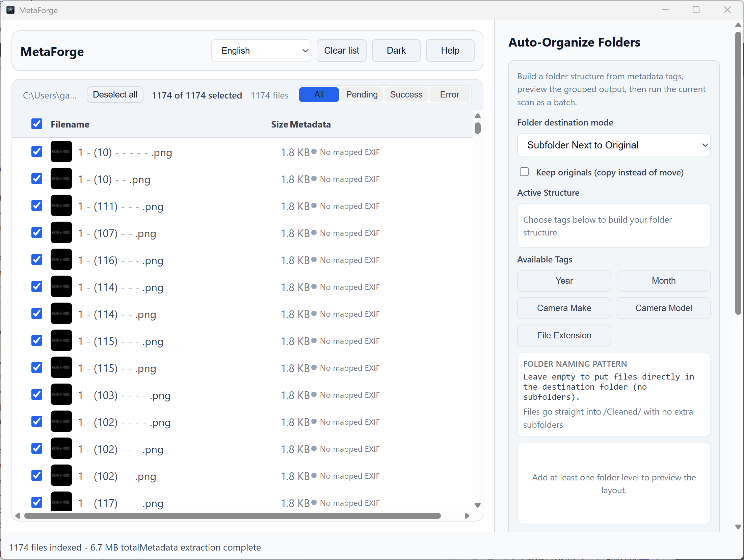Click the FOLDER NAMING PATTERN field

tap(614, 394)
